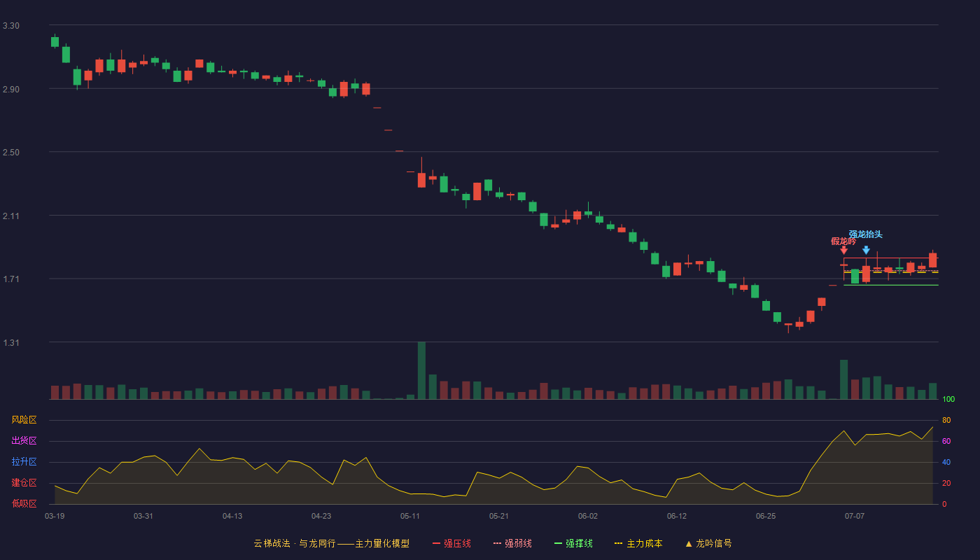Toggle the 强压线 legend item
The width and height of the screenshot is (980, 560).
[451, 543]
